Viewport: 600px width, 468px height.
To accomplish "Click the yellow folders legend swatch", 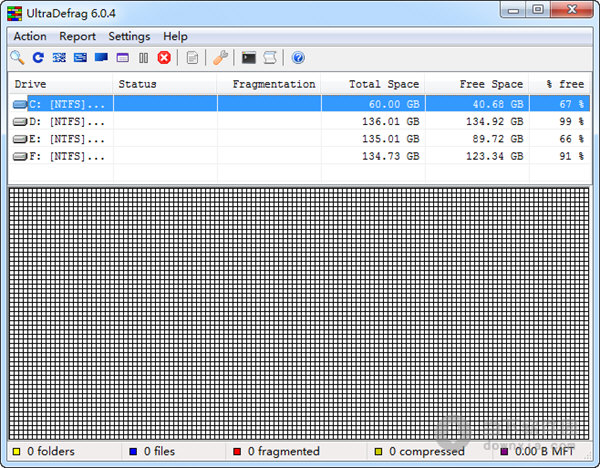I will [x=16, y=452].
